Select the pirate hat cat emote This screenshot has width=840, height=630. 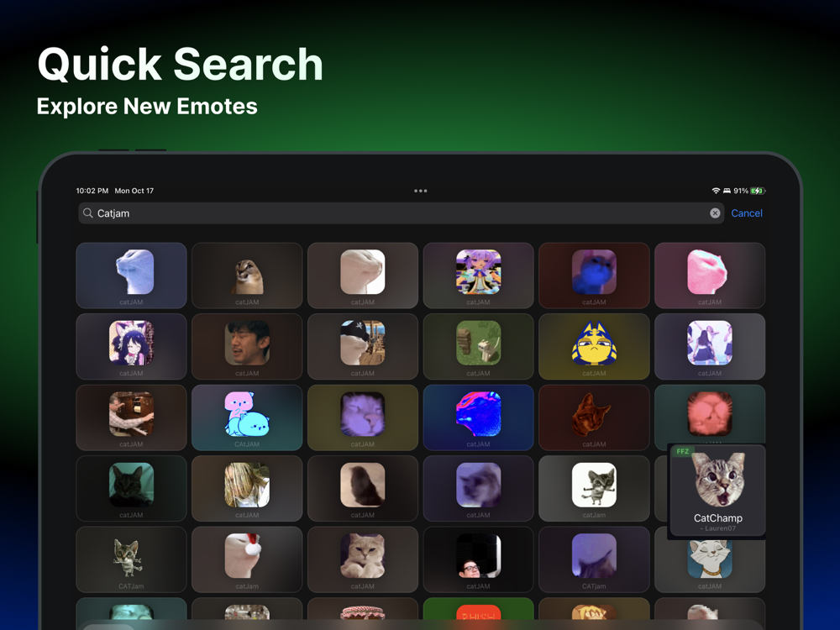pyautogui.click(x=363, y=347)
